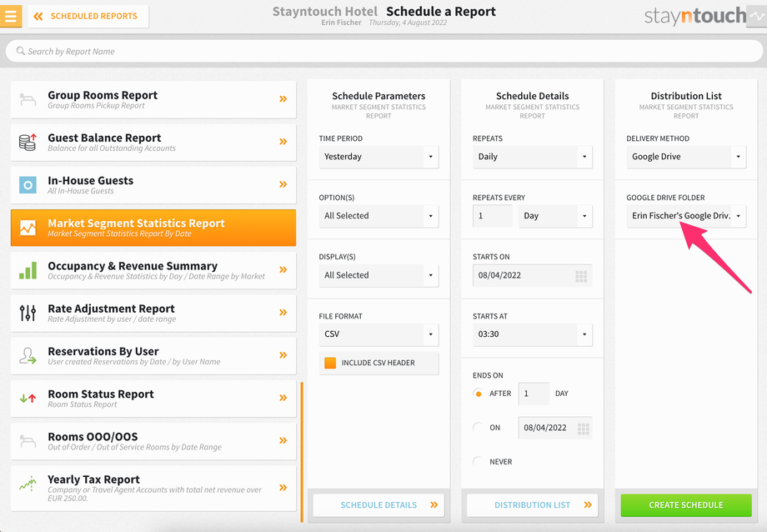Open the hamburger main menu
The image size is (767, 532).
pos(10,16)
